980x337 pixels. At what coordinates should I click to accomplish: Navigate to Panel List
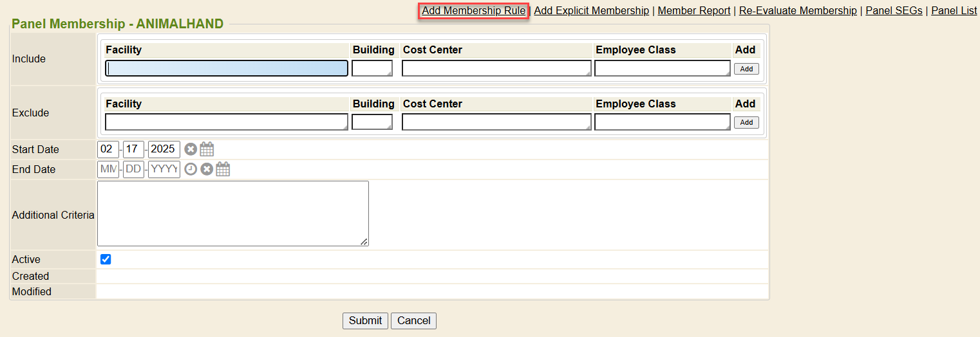click(x=954, y=10)
